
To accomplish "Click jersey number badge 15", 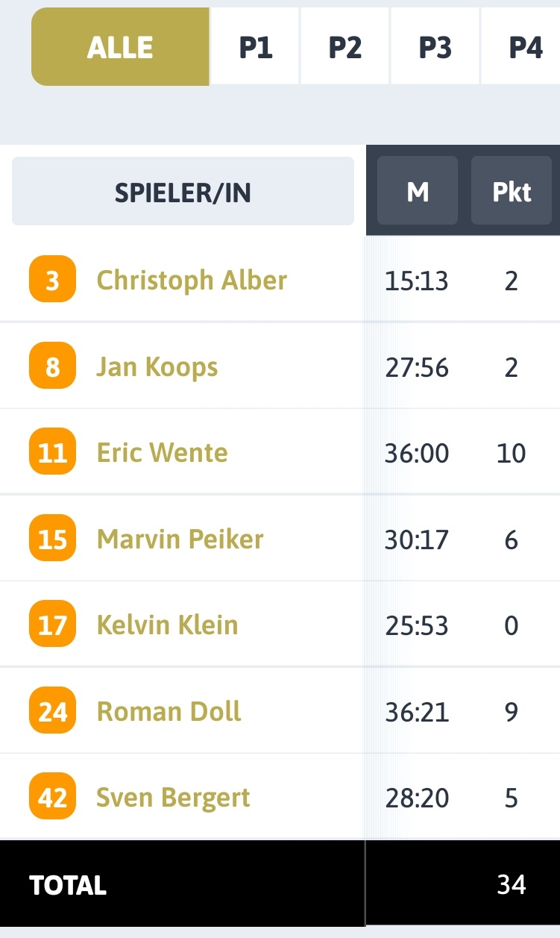I will [52, 538].
